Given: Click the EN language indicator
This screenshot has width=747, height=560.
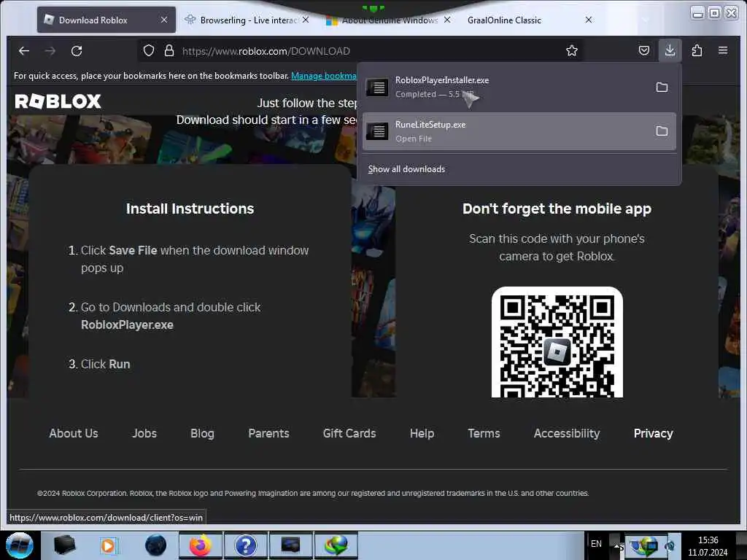Looking at the screenshot, I should (x=596, y=544).
